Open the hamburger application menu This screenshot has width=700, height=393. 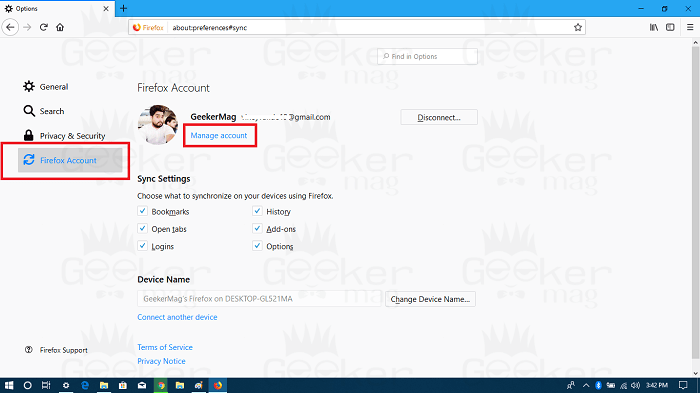tap(690, 27)
